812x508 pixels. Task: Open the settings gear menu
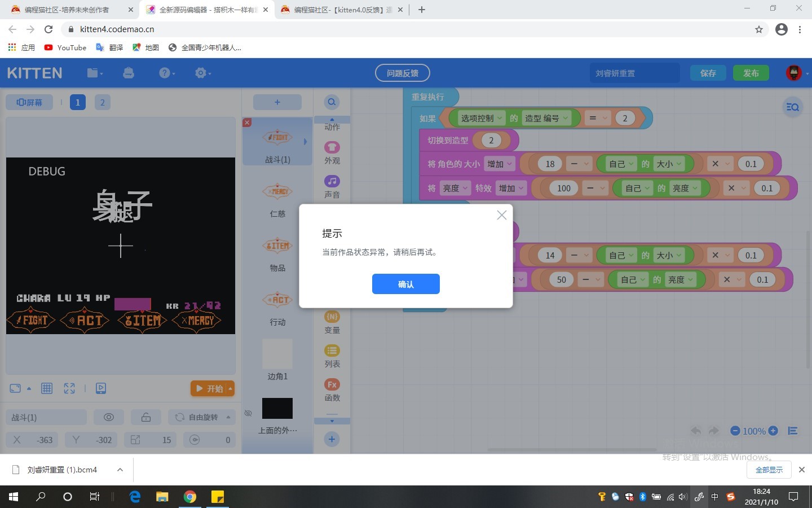point(202,73)
